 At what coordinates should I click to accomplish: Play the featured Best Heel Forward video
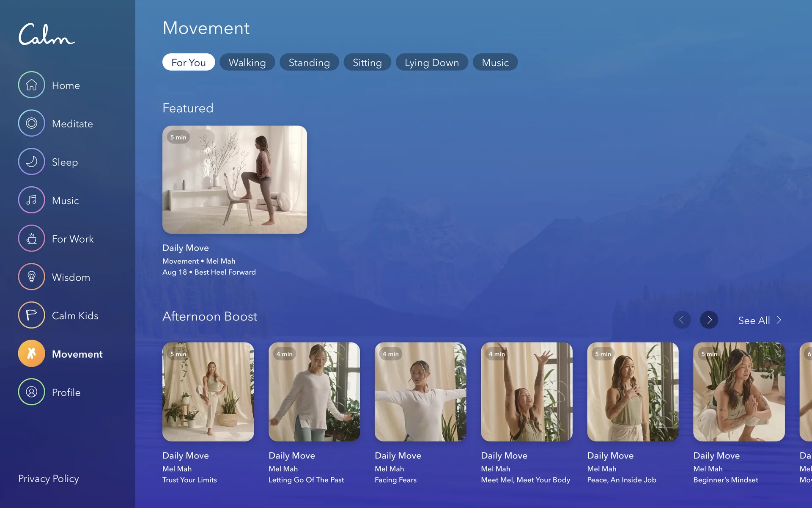[x=235, y=179]
